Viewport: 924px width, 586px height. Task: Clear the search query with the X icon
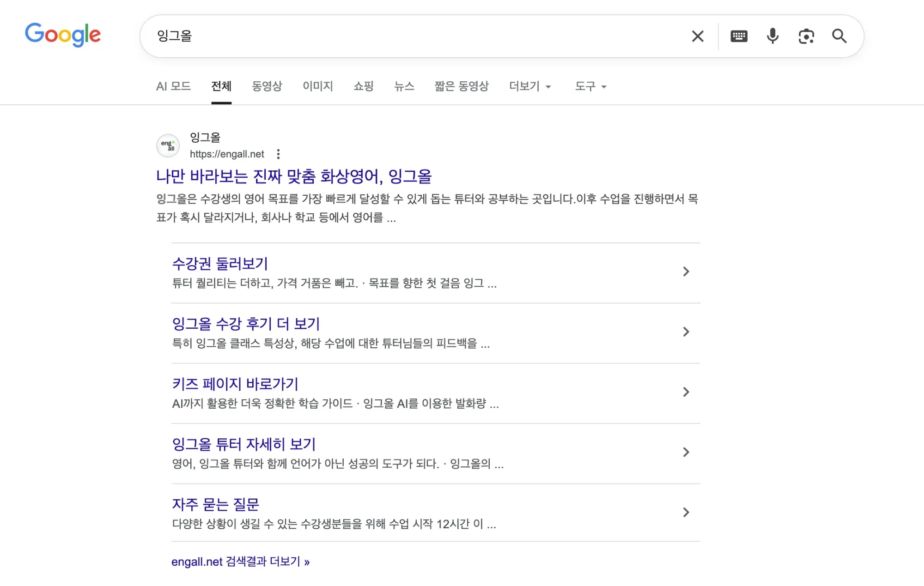point(697,36)
